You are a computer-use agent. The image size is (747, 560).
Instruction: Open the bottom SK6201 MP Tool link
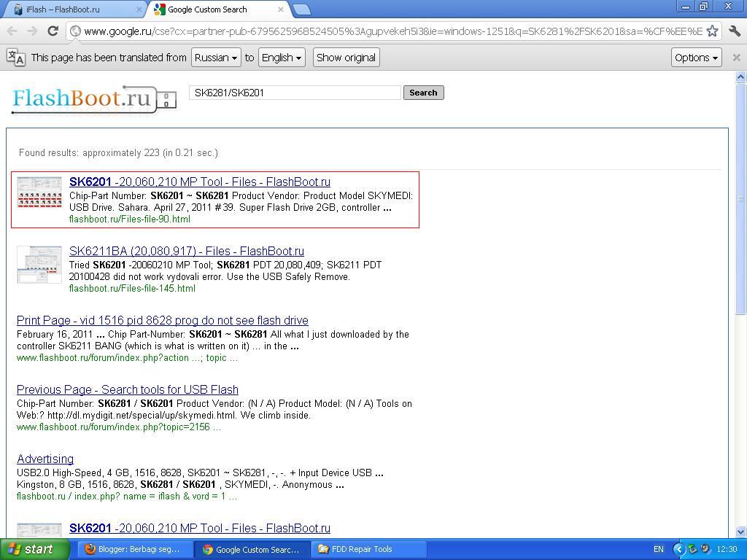point(200,528)
